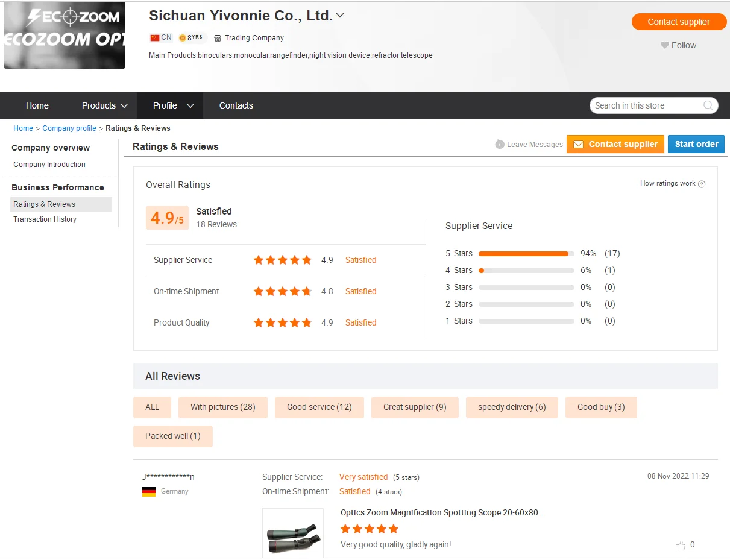
Task: Like the review with thumbs-up icon
Action: click(x=681, y=546)
